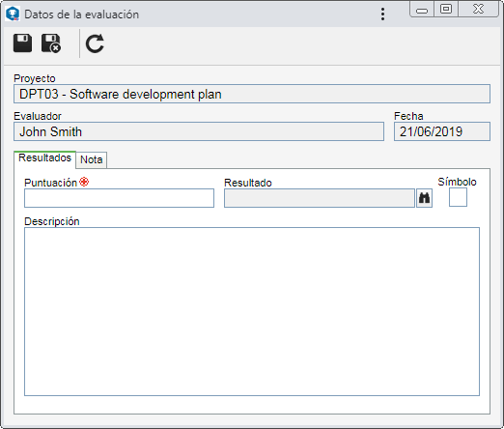Click inside the Descripción text area
The height and width of the screenshot is (429, 504).
(x=252, y=311)
